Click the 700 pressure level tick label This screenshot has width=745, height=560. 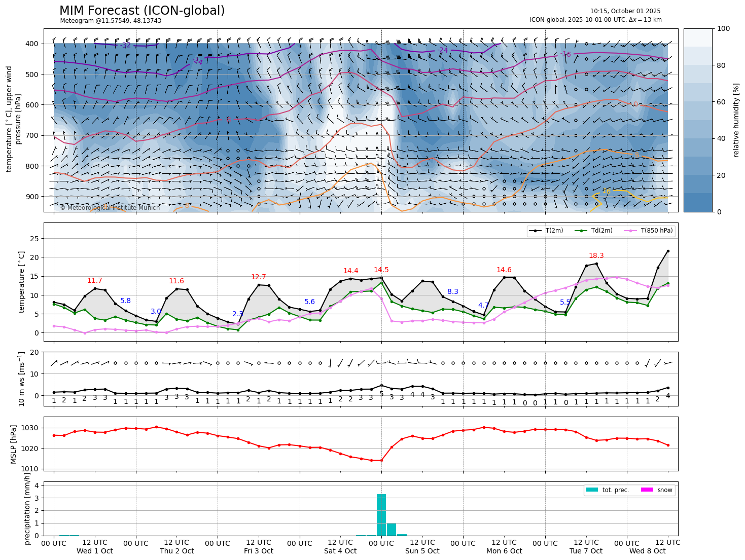(32, 136)
